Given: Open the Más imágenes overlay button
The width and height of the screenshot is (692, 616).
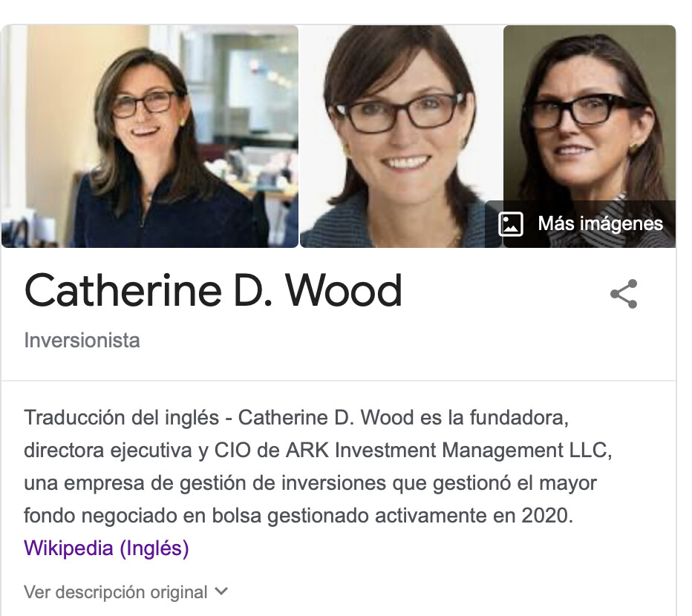Looking at the screenshot, I should [581, 223].
